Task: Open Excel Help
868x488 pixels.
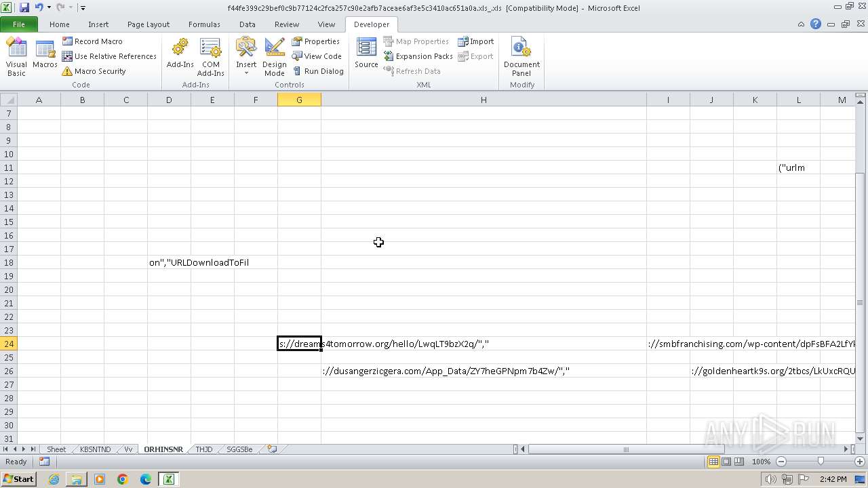Action: point(816,24)
